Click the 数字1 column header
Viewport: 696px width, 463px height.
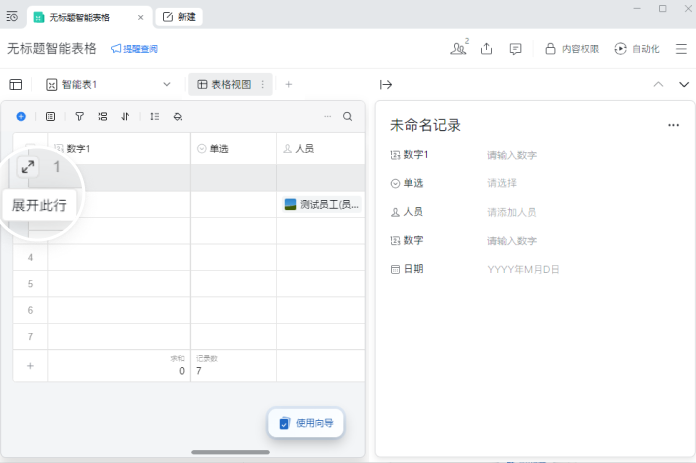coord(119,148)
